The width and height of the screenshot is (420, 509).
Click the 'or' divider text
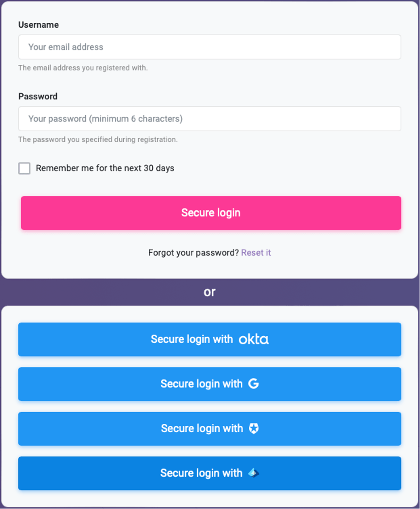pos(210,292)
